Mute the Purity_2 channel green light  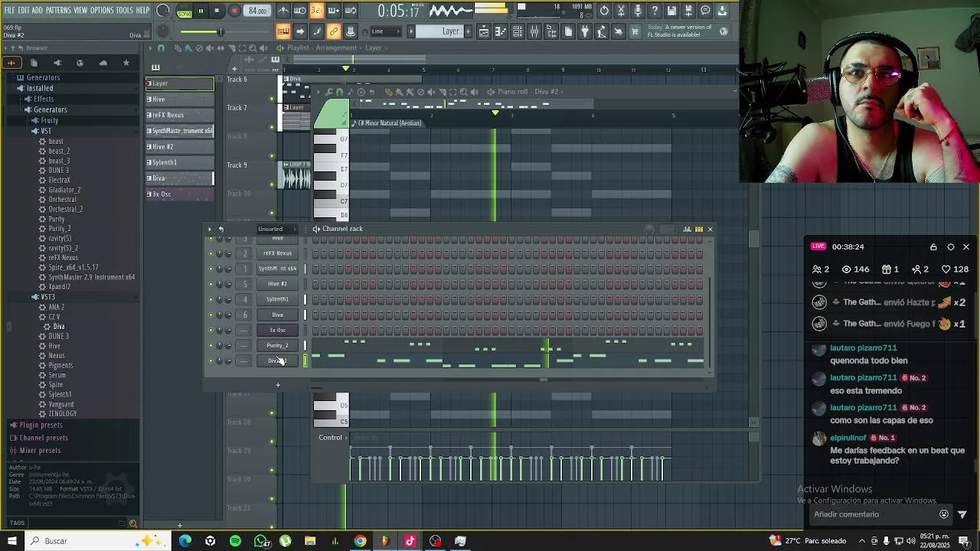(211, 345)
